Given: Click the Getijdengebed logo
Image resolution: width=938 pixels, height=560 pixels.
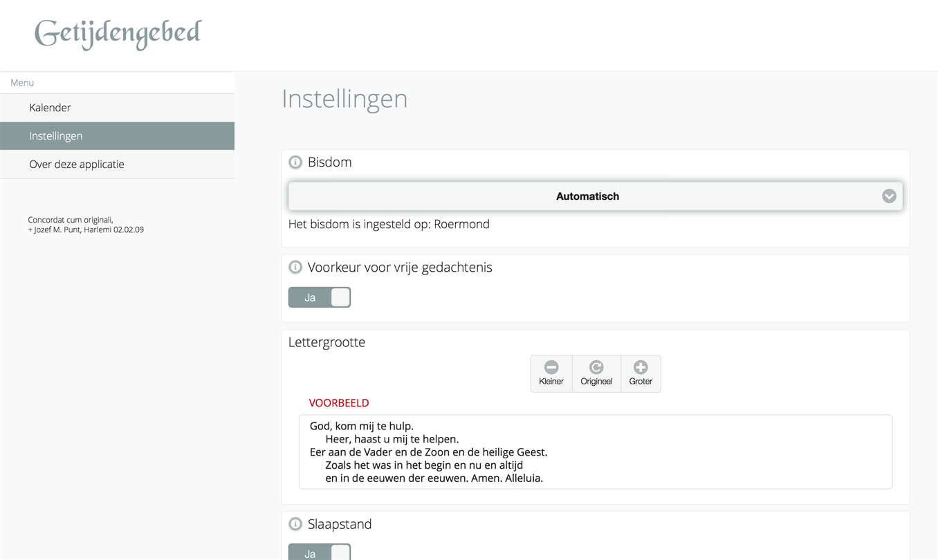Looking at the screenshot, I should [x=118, y=34].
